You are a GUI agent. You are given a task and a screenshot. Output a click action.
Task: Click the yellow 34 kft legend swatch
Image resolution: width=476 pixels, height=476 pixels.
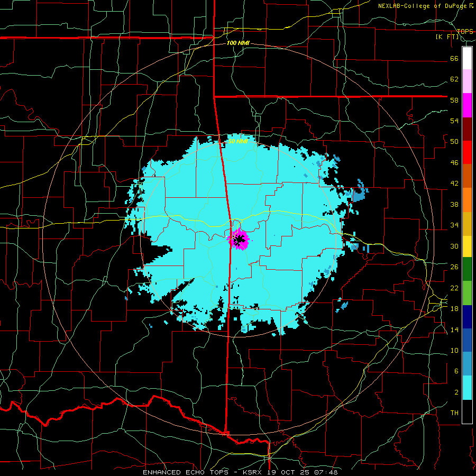(x=467, y=246)
